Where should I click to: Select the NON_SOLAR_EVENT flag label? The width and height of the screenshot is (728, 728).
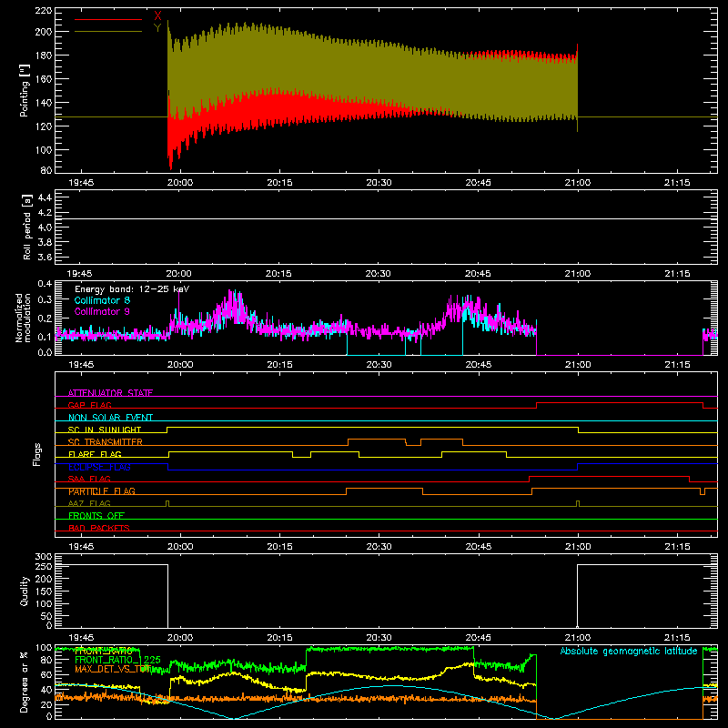(x=110, y=418)
